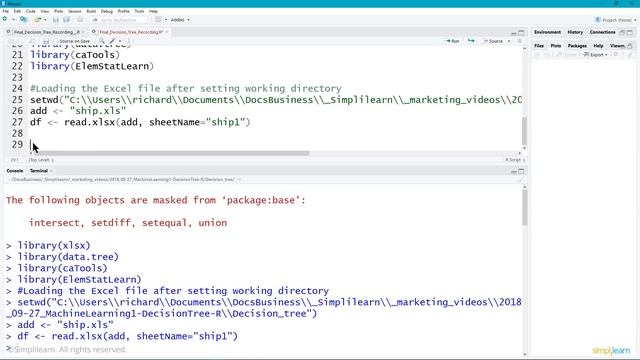Click the Run button in editor
This screenshot has width=640, height=360.
452,41
